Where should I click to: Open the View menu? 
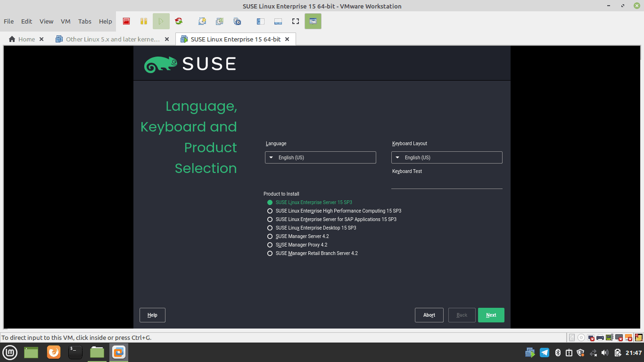pyautogui.click(x=46, y=21)
